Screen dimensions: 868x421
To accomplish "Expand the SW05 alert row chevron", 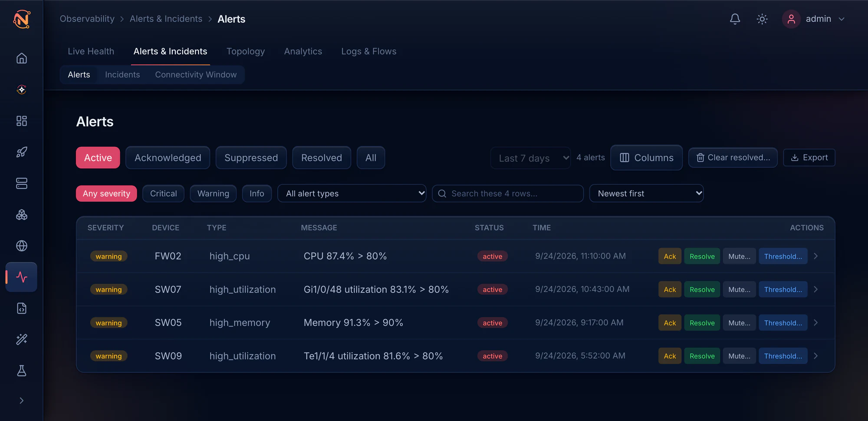I will 816,323.
